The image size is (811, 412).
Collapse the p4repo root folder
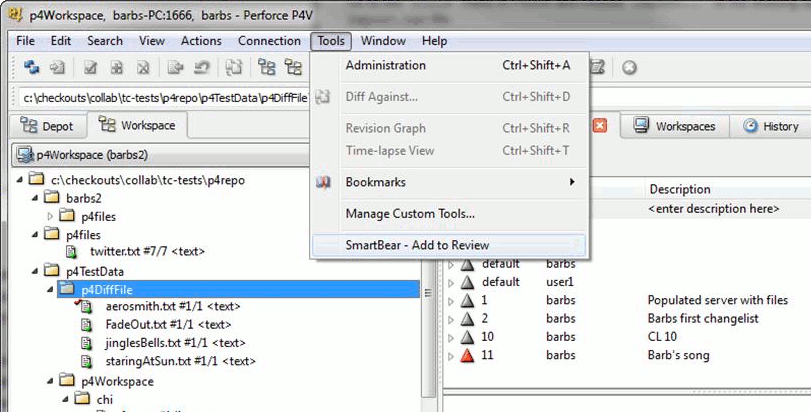coord(20,180)
